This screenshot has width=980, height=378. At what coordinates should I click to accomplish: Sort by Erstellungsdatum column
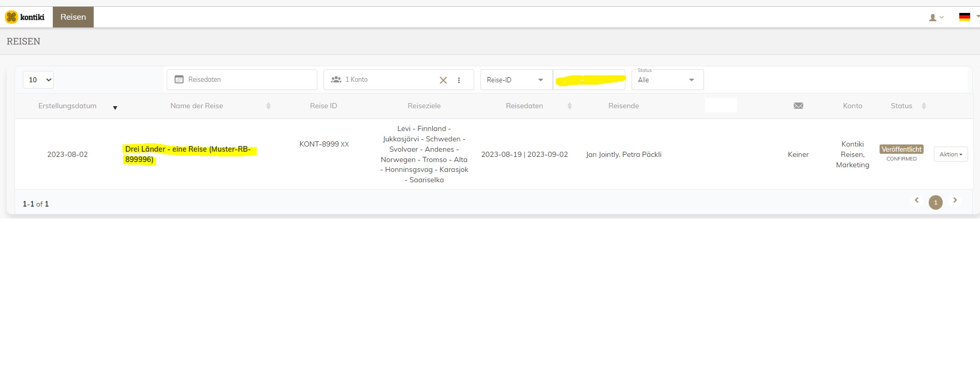(67, 106)
